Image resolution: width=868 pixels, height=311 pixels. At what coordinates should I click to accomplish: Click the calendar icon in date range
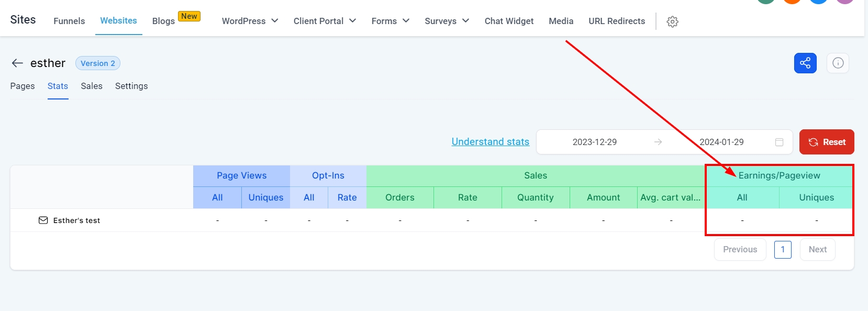click(x=779, y=142)
